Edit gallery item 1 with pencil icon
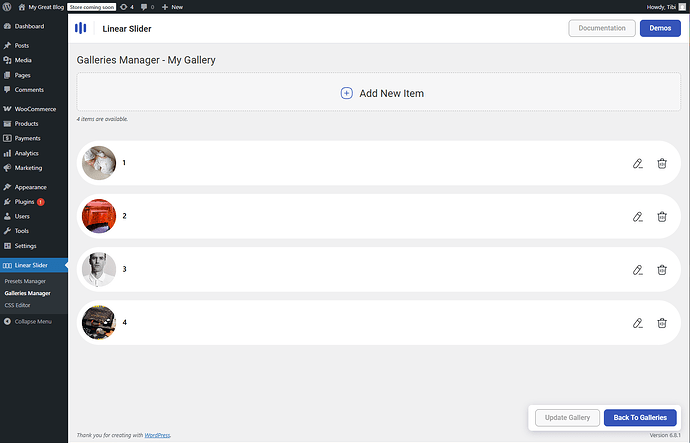690x443 pixels. click(x=638, y=163)
